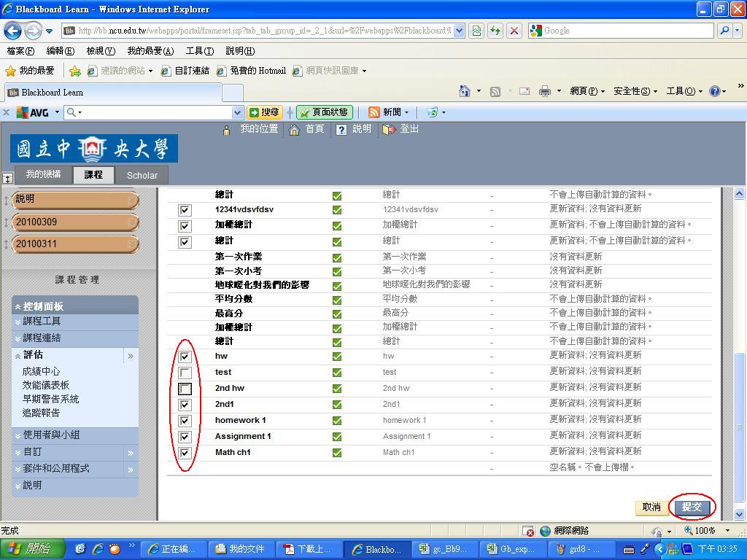The image size is (747, 560).
Task: Open the 工具(T) menu
Action: point(199,51)
